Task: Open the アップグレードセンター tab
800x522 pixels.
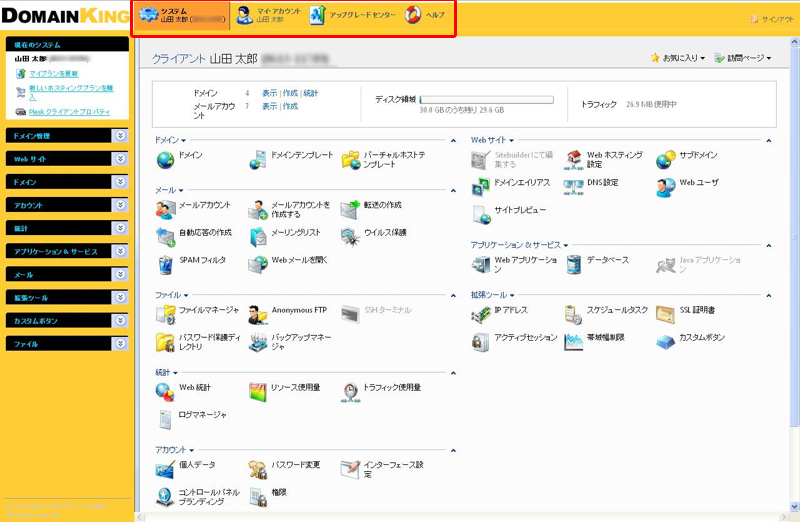Action: pyautogui.click(x=353, y=15)
